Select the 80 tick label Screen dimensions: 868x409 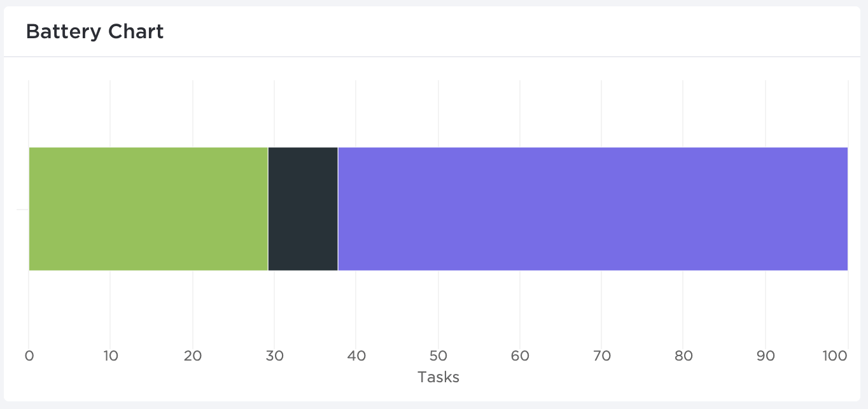[683, 356]
